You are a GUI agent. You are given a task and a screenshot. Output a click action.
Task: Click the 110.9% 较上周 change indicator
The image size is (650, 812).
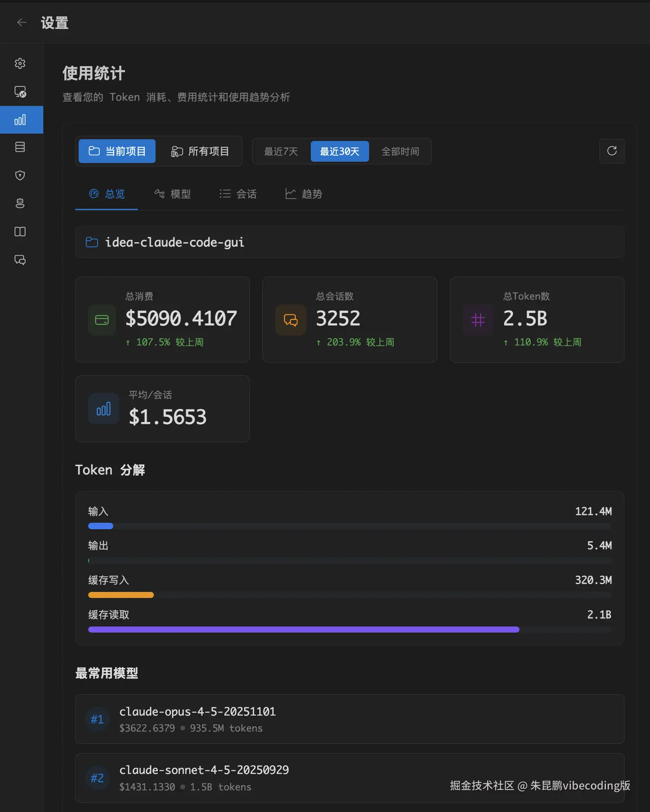pos(542,342)
